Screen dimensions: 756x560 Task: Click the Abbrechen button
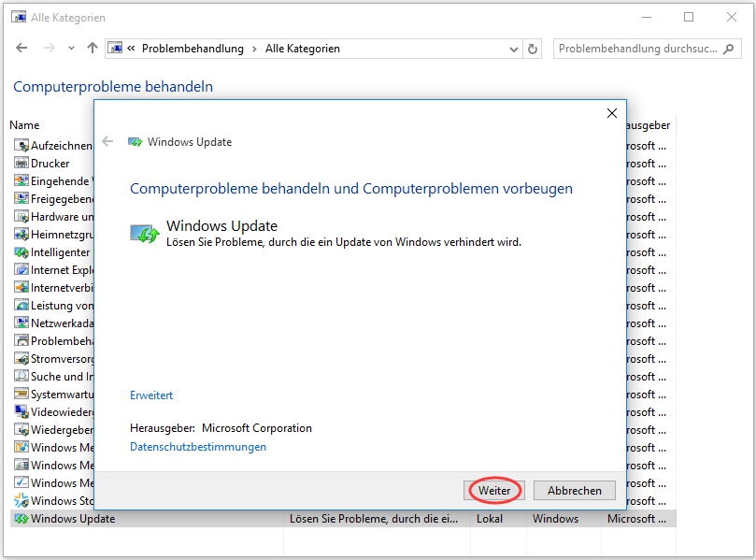[x=574, y=491]
